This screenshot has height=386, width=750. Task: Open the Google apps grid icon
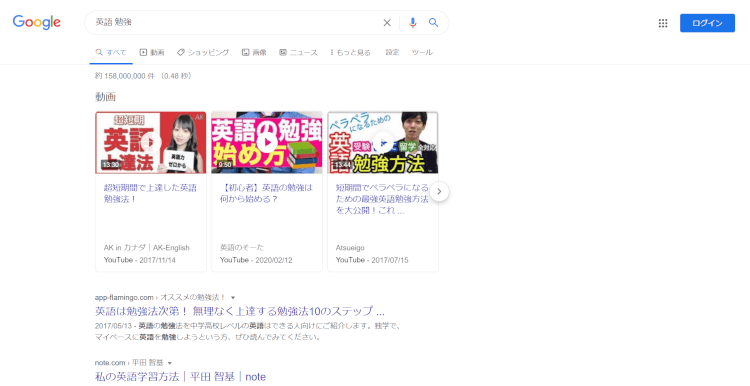[x=662, y=23]
